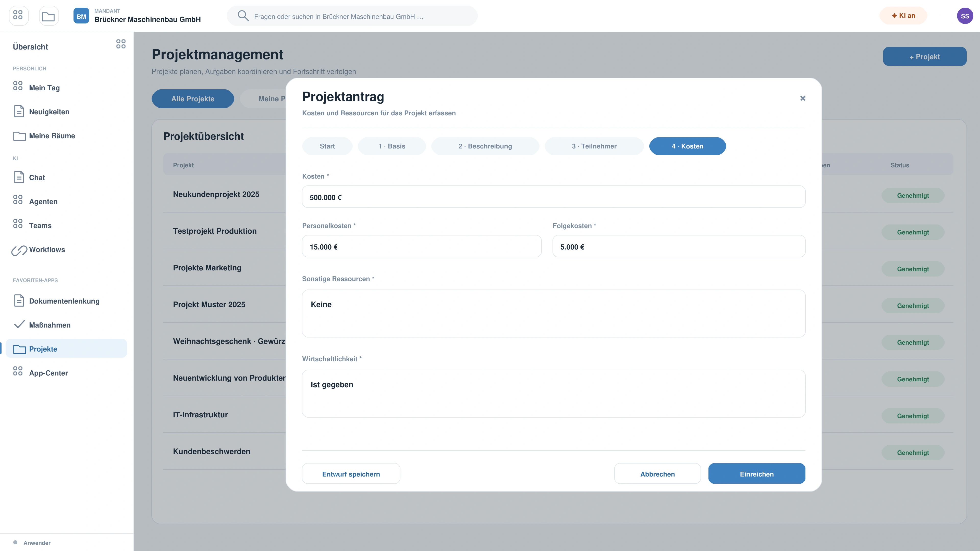The height and width of the screenshot is (551, 980).
Task: Click the folder icon in top bar
Action: point(48,16)
